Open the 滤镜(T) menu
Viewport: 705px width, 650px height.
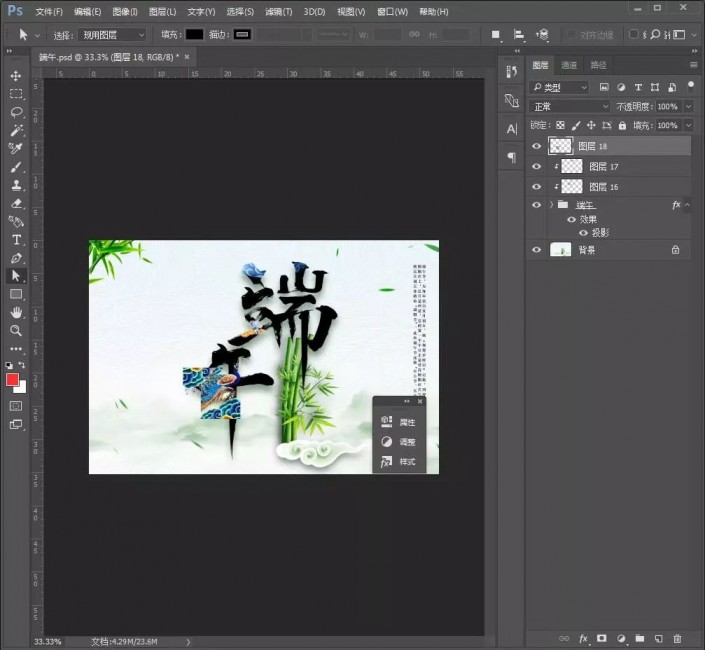(x=278, y=12)
